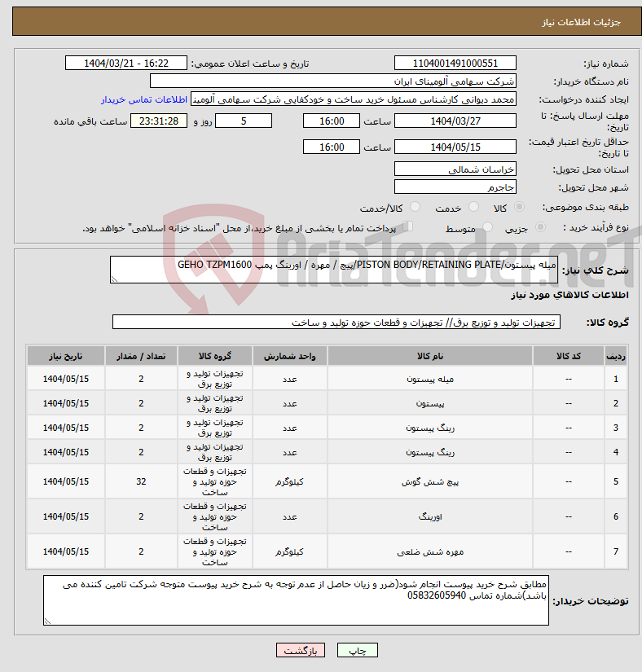Screen dimensions: 642x672
Task: Click the نام کالا column header
Action: point(430,356)
